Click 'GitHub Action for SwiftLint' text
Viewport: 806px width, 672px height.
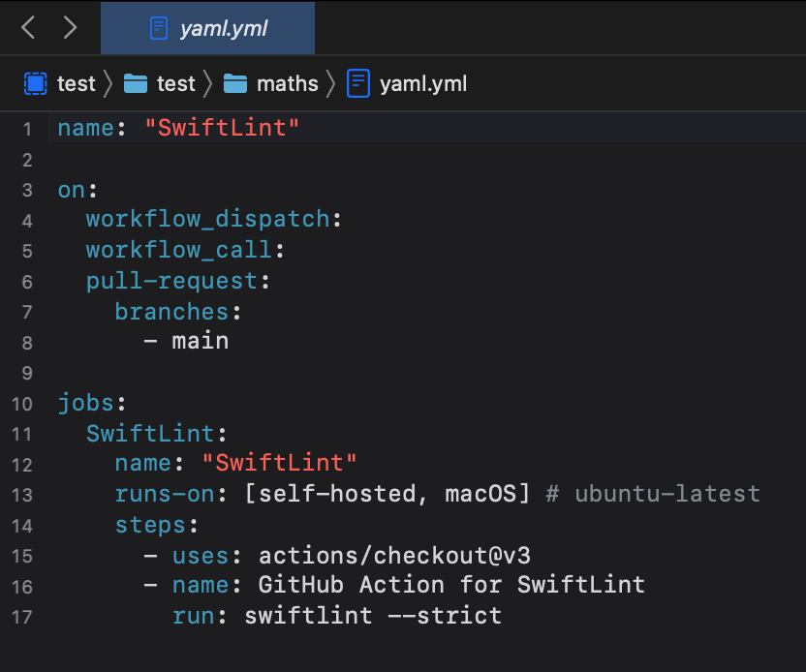click(x=451, y=585)
